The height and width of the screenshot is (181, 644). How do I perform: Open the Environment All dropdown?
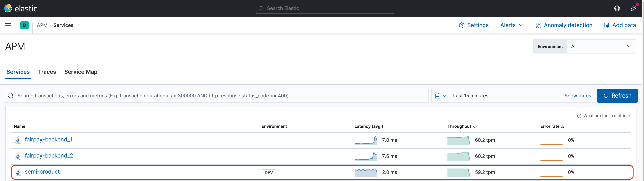click(601, 46)
